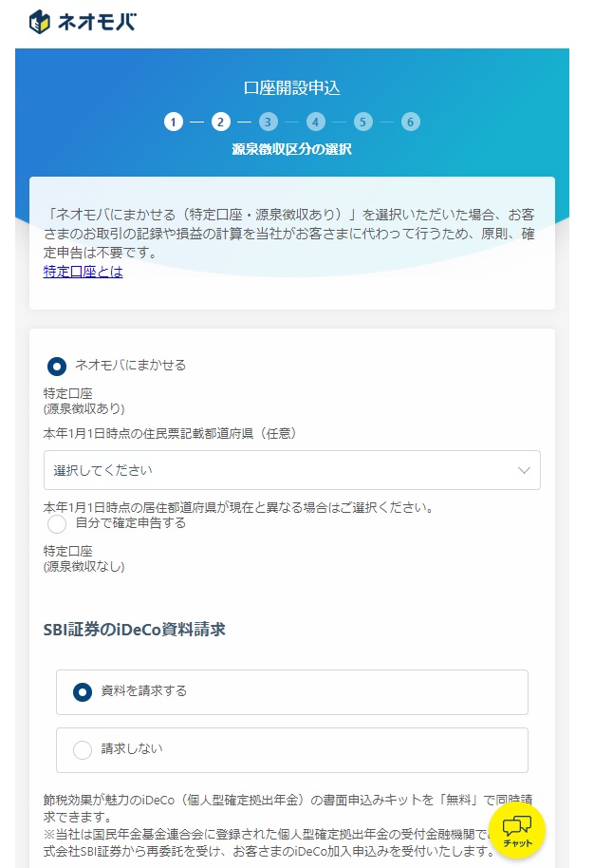594x868 pixels.
Task: Click the 口座開設申込 page heading
Action: [291, 87]
